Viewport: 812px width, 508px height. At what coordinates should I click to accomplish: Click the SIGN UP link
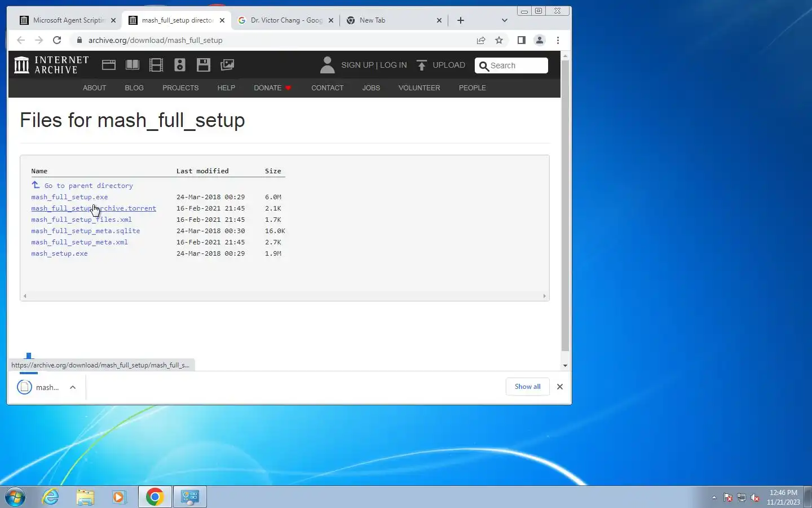pyautogui.click(x=358, y=65)
